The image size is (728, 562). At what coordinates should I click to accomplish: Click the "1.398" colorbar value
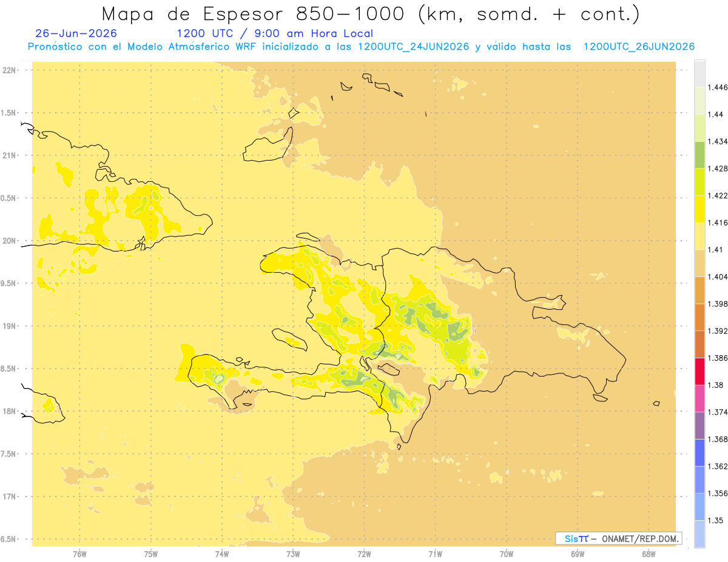[x=718, y=304]
